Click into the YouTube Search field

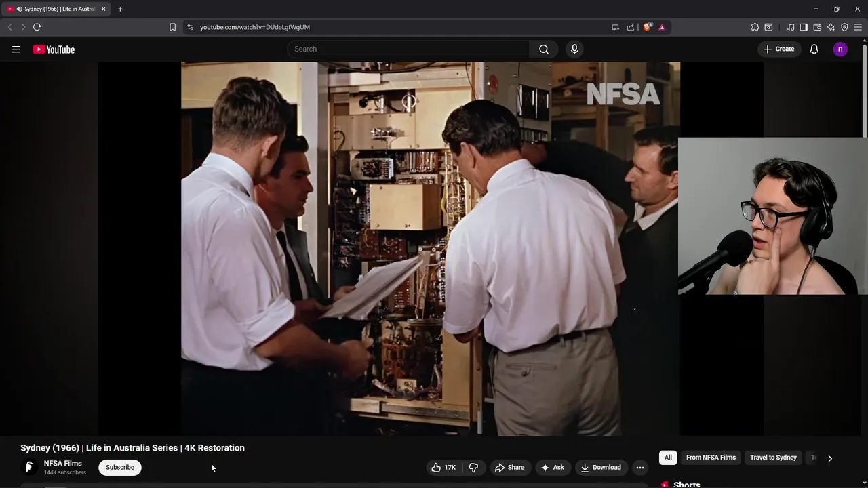point(409,49)
